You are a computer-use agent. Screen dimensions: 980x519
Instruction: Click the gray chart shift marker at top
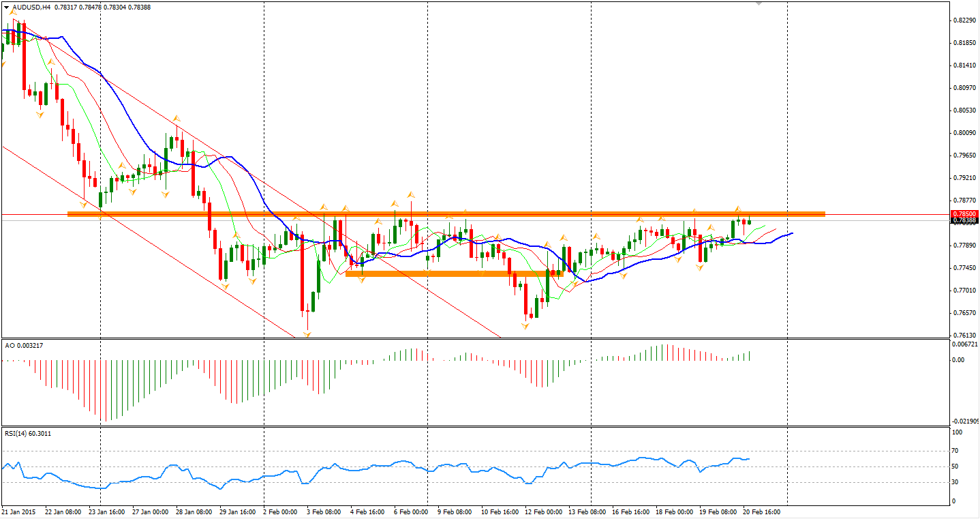pyautogui.click(x=759, y=3)
